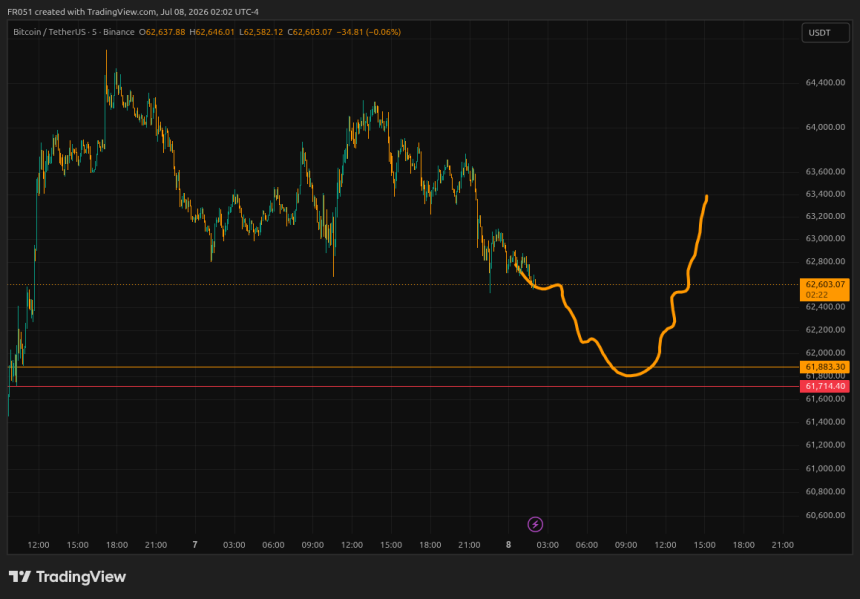860x599 pixels.
Task: Click the 61,000.00 price axis label
Action: [x=825, y=468]
